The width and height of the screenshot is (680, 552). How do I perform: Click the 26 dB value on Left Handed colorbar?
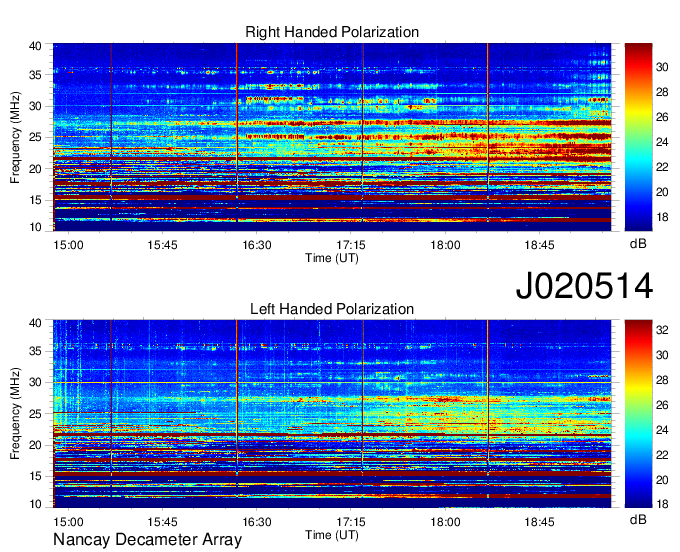click(662, 405)
